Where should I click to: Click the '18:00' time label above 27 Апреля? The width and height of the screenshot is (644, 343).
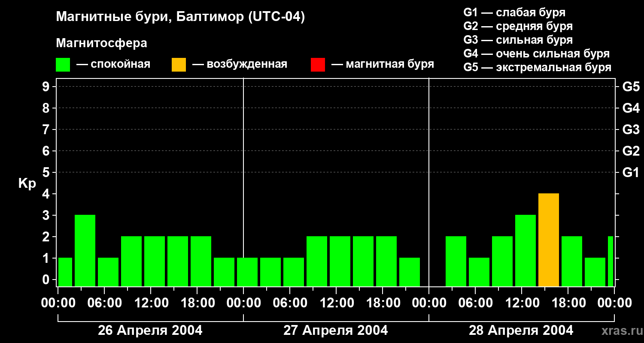(383, 303)
